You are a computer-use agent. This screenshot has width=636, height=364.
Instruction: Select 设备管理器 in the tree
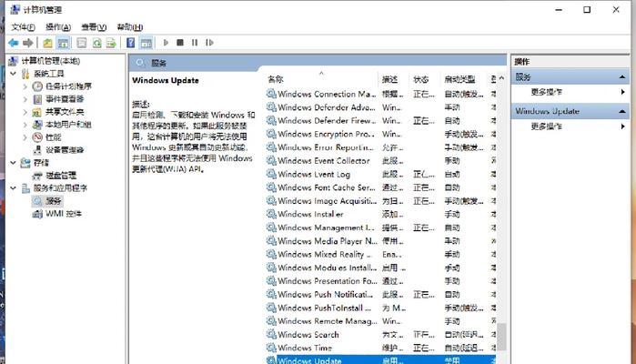[x=65, y=150]
